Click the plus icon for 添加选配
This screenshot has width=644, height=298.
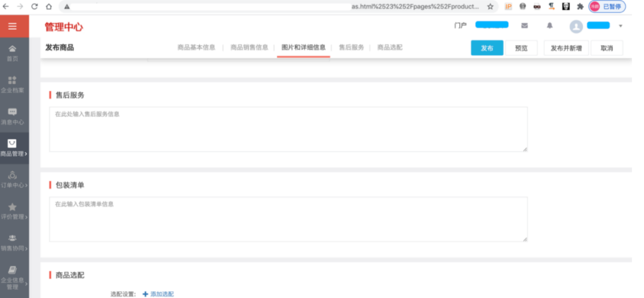pyautogui.click(x=145, y=294)
